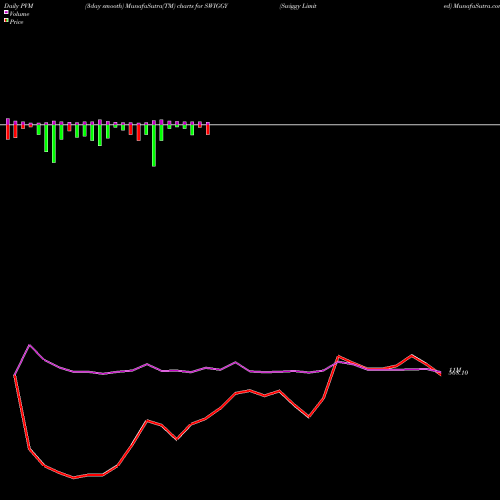Click the lowest trough of the red price line
Viewport: 500px width, 500px height.
(74, 478)
